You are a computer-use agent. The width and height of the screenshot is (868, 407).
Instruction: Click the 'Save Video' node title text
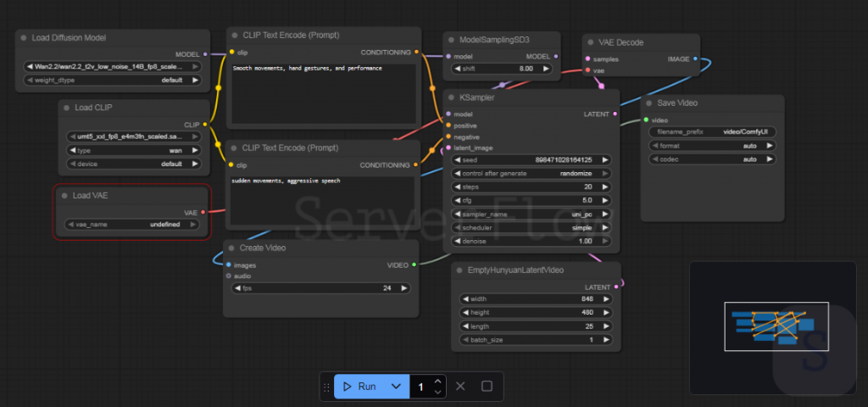(677, 103)
